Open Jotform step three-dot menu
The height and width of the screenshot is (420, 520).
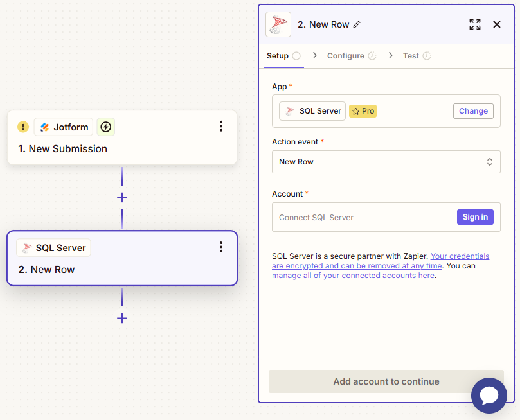(x=221, y=127)
